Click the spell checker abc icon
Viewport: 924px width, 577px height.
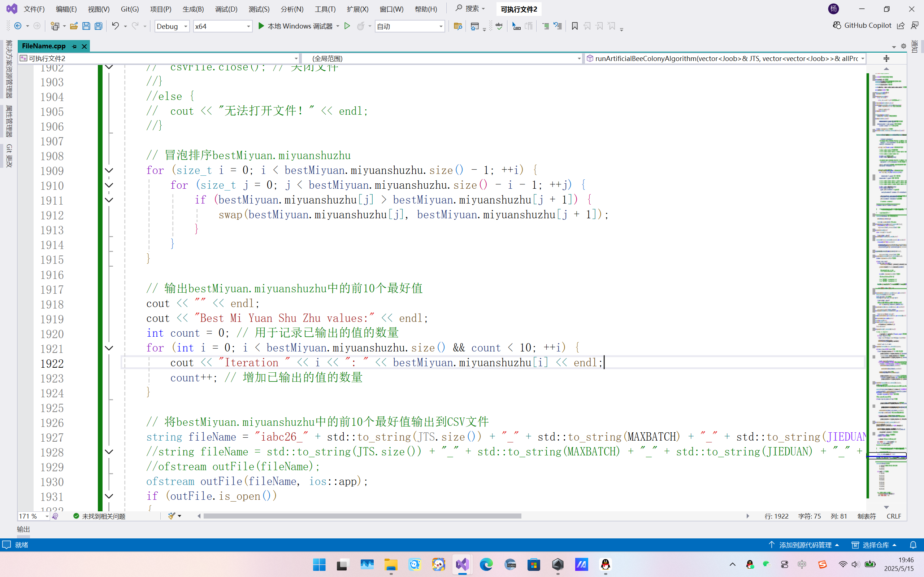point(499,26)
